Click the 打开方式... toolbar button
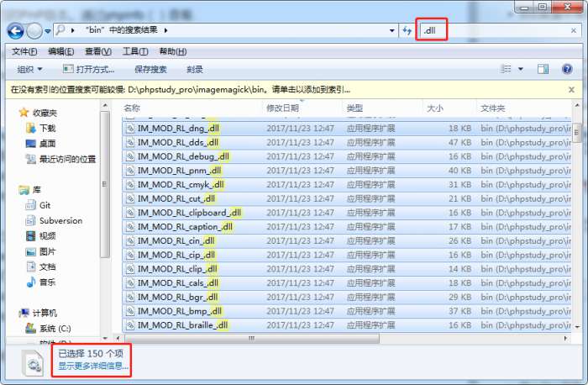 coord(88,70)
